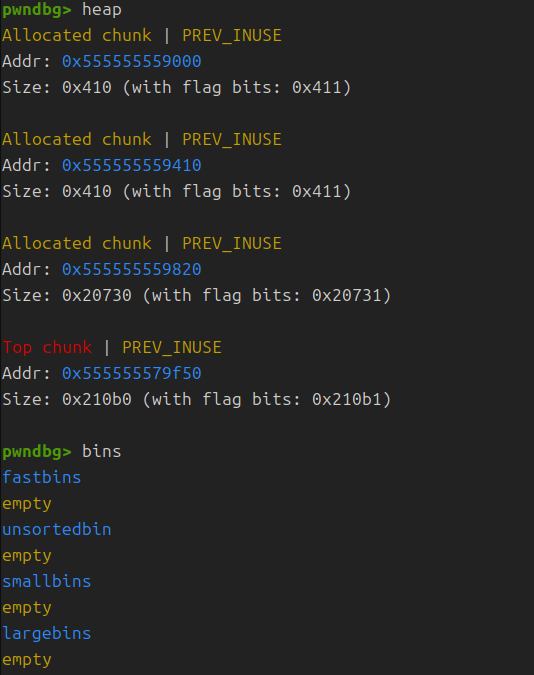Image resolution: width=534 pixels, height=675 pixels.
Task: Click the address 0x555555559820
Action: [131, 269]
